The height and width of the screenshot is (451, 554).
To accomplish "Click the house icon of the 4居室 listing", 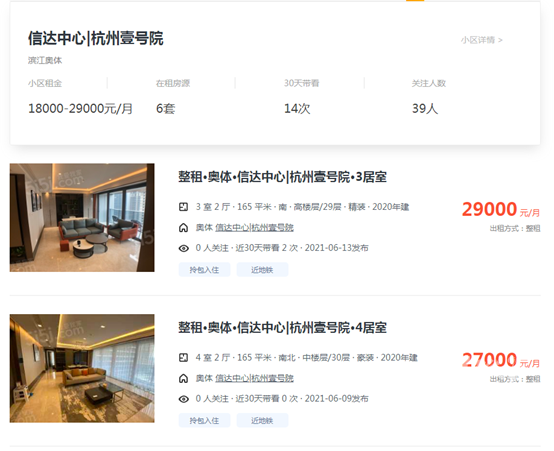I will click(183, 379).
